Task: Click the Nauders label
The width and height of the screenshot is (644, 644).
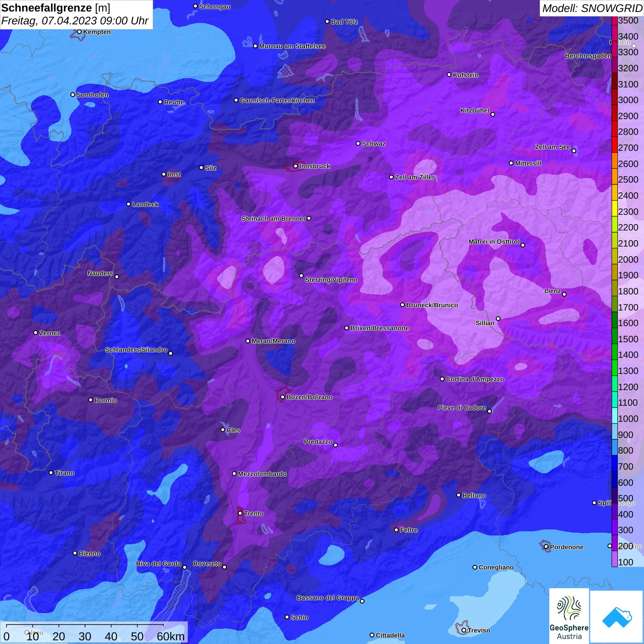Action: (x=100, y=273)
